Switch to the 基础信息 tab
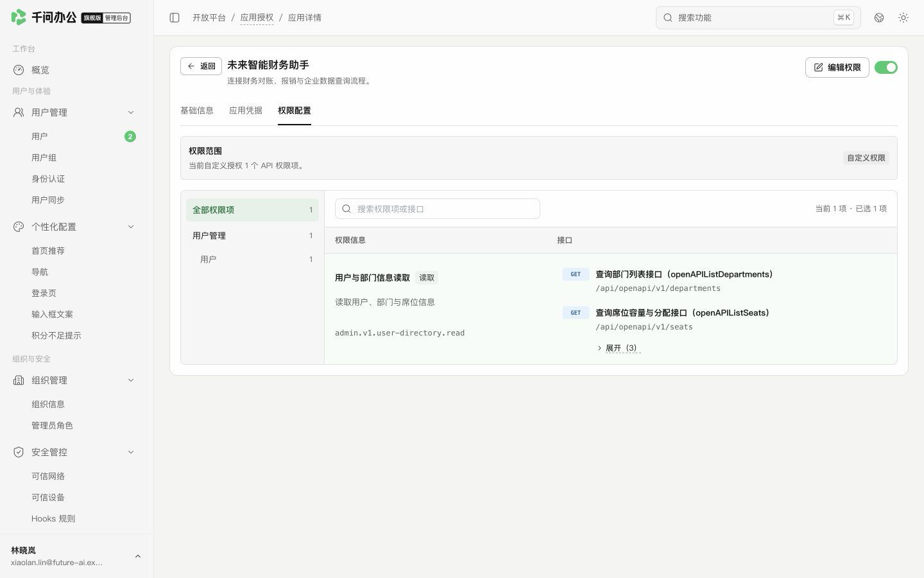Image resolution: width=924 pixels, height=578 pixels. tap(197, 110)
